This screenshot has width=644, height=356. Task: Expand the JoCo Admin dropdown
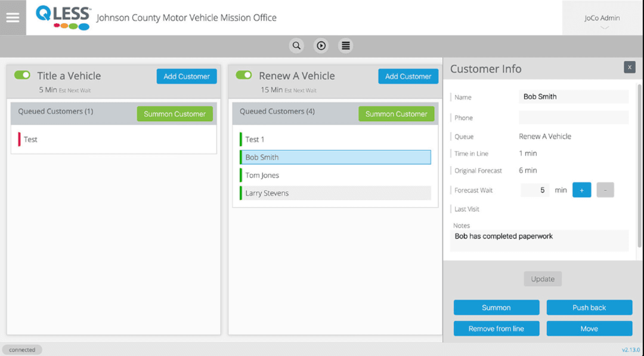tap(602, 18)
